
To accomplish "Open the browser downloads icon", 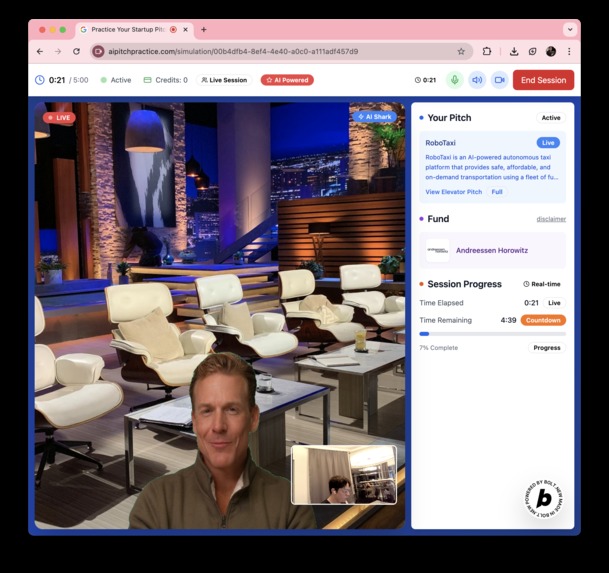I will click(514, 51).
